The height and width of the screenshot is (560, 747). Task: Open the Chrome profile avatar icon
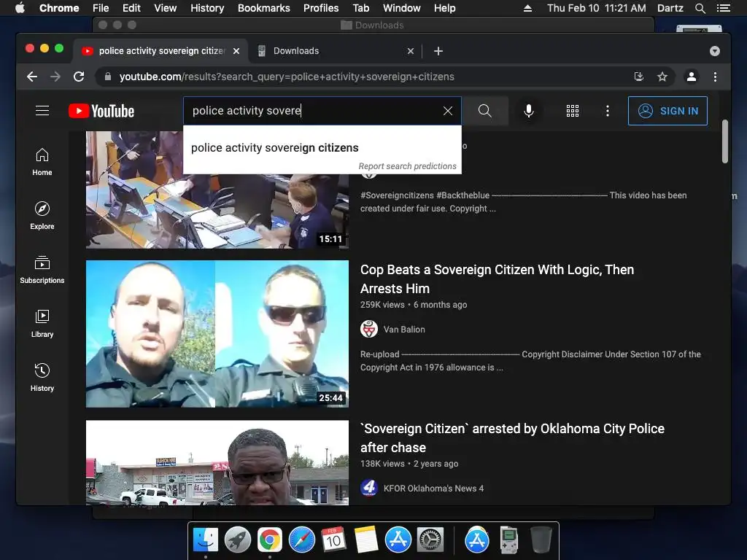(692, 77)
